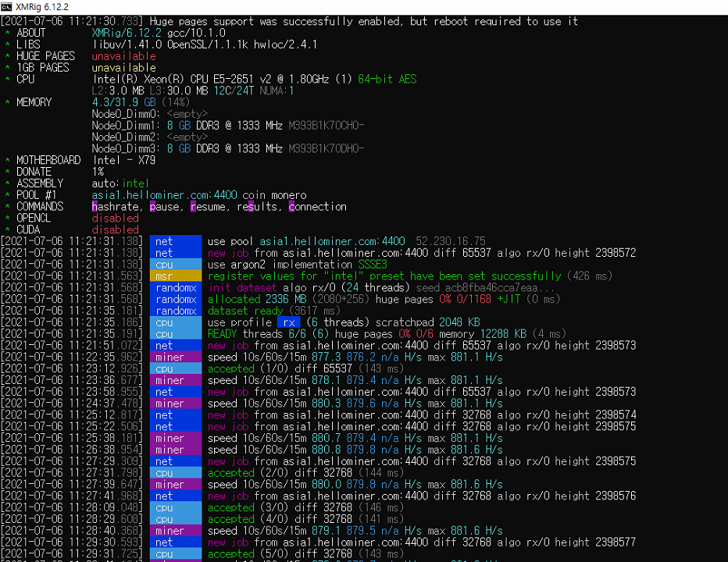Click the 'XMRig 6.12.2' window title text
The width and height of the screenshot is (728, 562).
tap(41, 7)
